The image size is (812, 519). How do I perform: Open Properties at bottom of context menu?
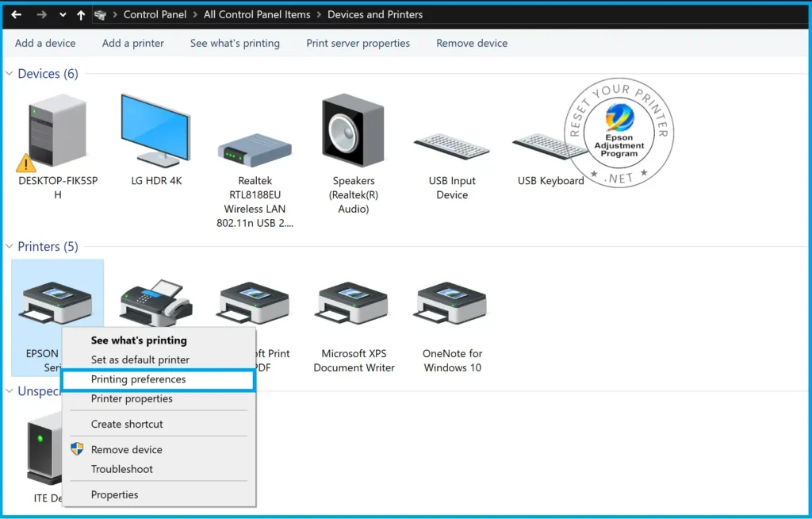159,494
